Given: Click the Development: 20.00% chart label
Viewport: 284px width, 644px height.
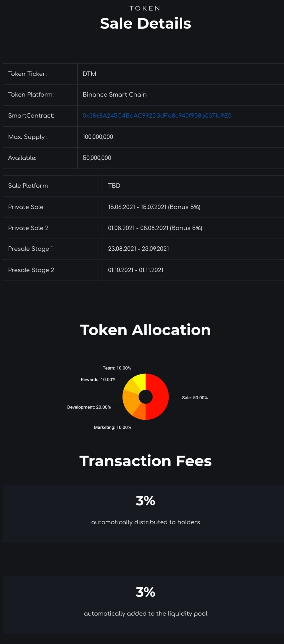Looking at the screenshot, I should (x=89, y=407).
